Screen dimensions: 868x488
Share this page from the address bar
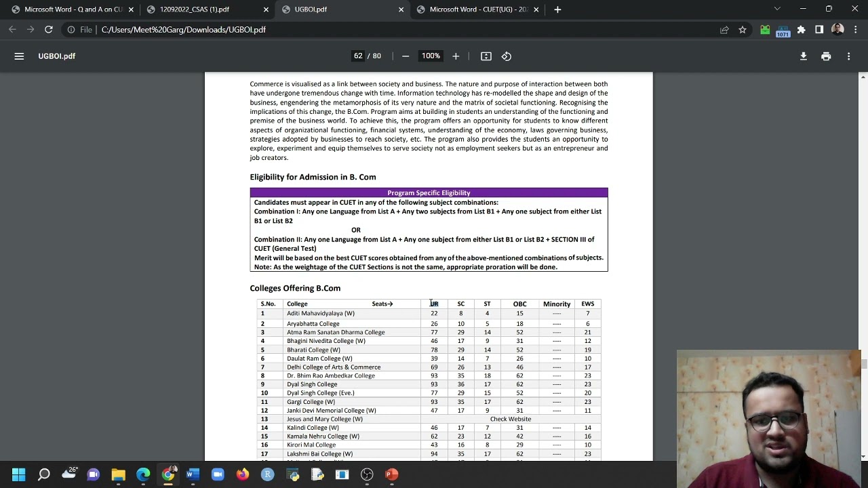724,30
